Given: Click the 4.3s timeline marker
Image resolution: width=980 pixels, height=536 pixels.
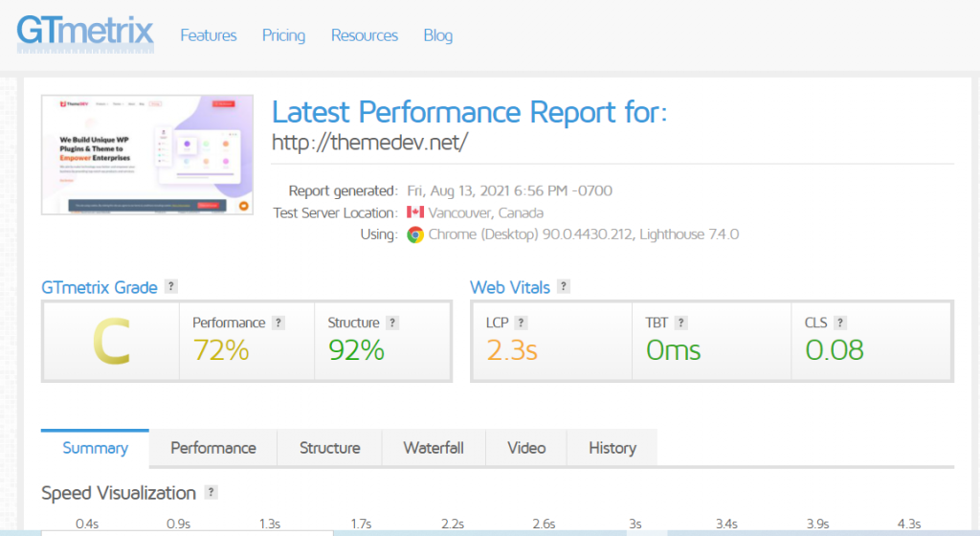Looking at the screenshot, I should (909, 524).
